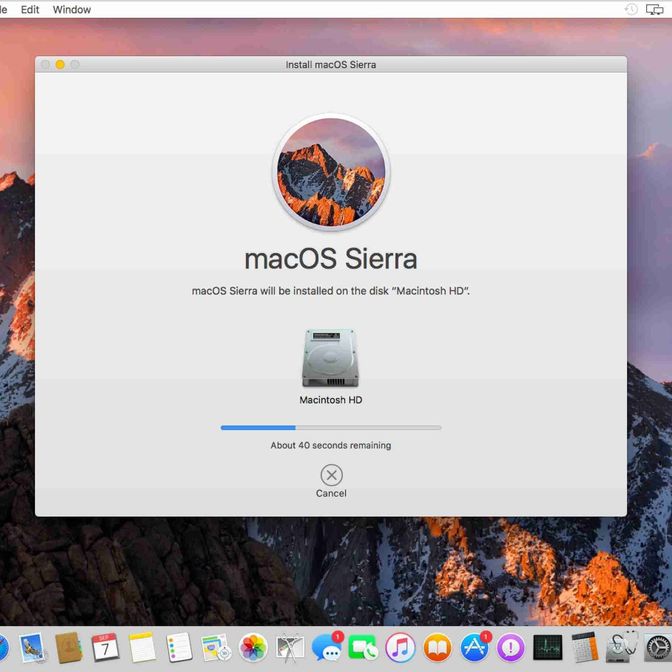Click the macOS Sierra mountain logo
Screen dimensions: 672x672
point(331,172)
